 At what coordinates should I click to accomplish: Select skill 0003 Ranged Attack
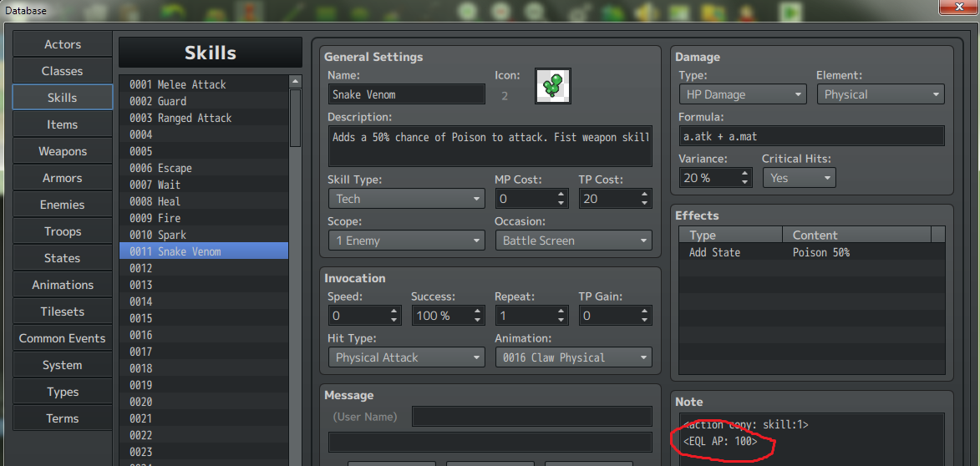point(204,118)
